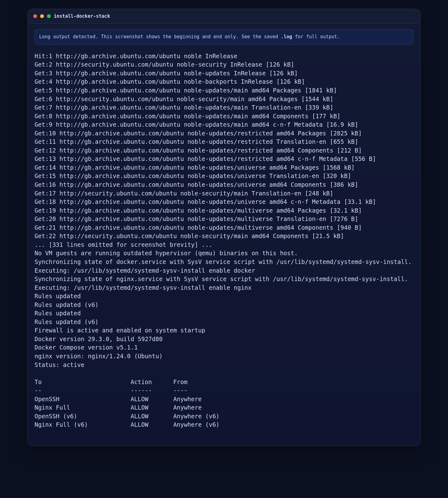Image resolution: width=448 pixels, height=498 pixels.
Task: Click the green maximize window dot
Action: (x=49, y=16)
